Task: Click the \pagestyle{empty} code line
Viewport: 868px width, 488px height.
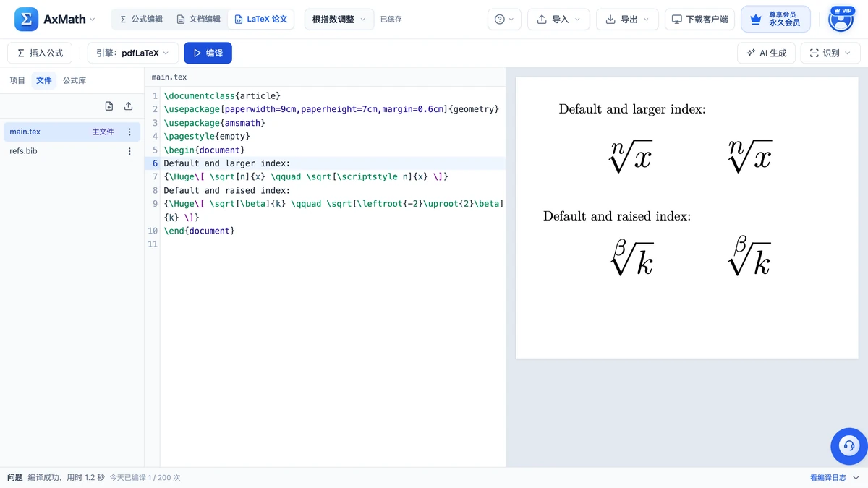Action: (x=207, y=136)
